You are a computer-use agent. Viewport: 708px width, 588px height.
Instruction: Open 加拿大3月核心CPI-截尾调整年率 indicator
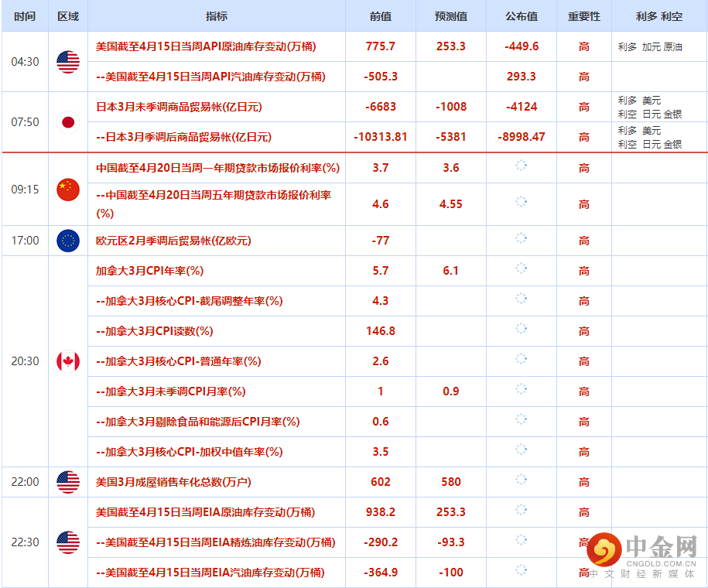tap(190, 301)
